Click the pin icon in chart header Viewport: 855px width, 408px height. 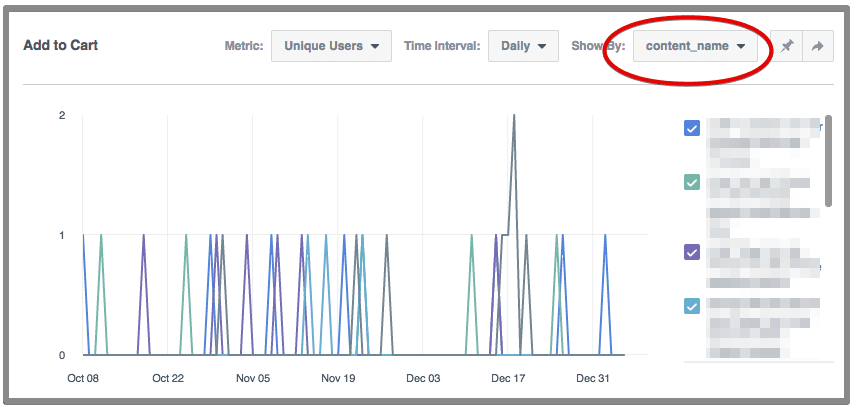(x=787, y=46)
